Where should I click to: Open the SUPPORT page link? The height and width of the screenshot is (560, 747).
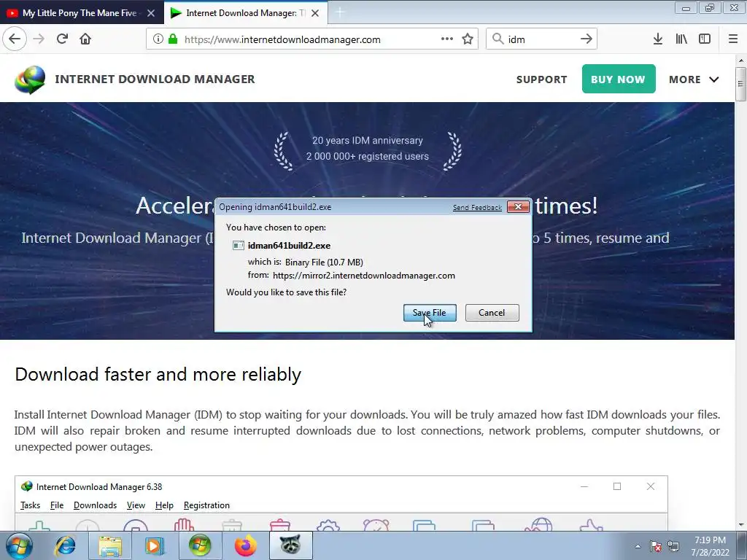pos(542,79)
